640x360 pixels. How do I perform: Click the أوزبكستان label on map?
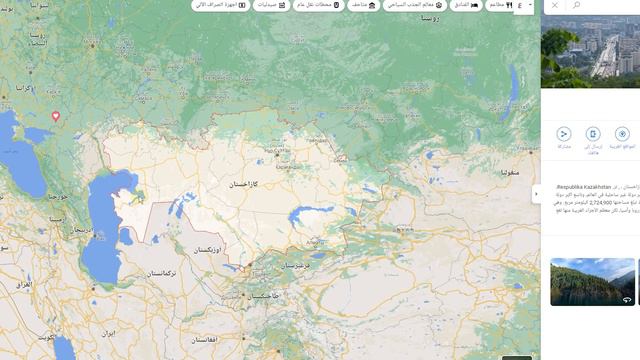[207, 250]
